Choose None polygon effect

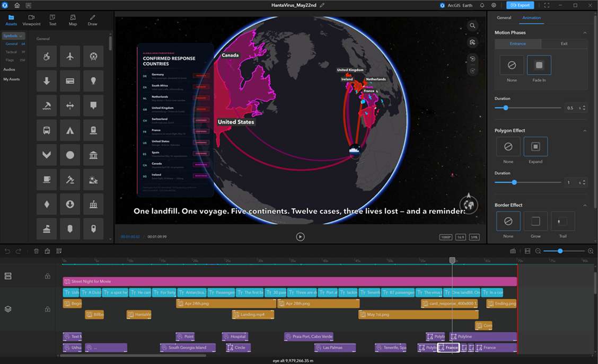pyautogui.click(x=508, y=147)
